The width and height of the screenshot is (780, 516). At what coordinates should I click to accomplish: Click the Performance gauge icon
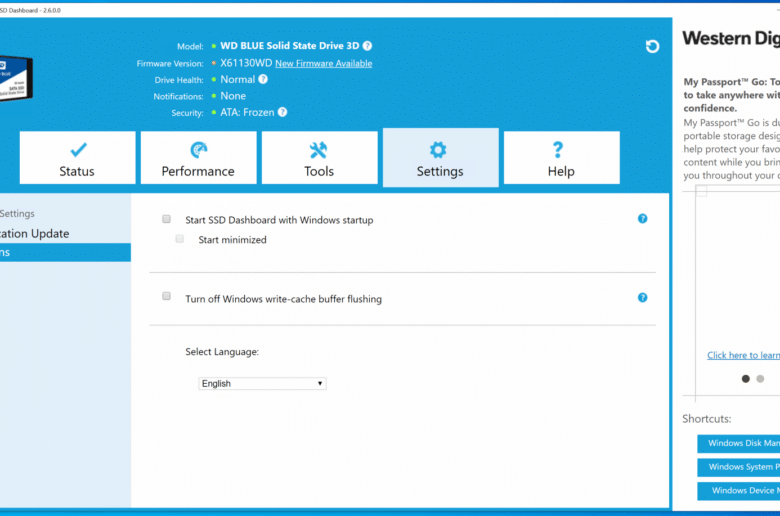198,149
